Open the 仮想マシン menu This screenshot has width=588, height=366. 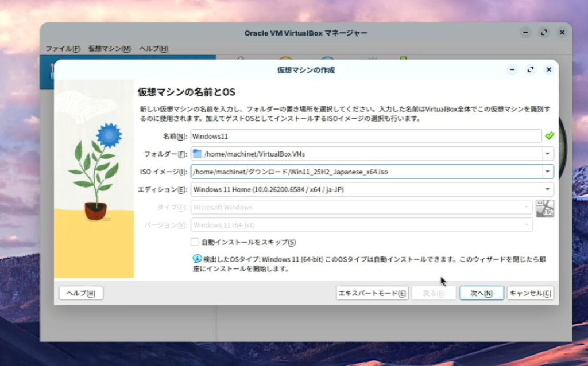pos(109,49)
